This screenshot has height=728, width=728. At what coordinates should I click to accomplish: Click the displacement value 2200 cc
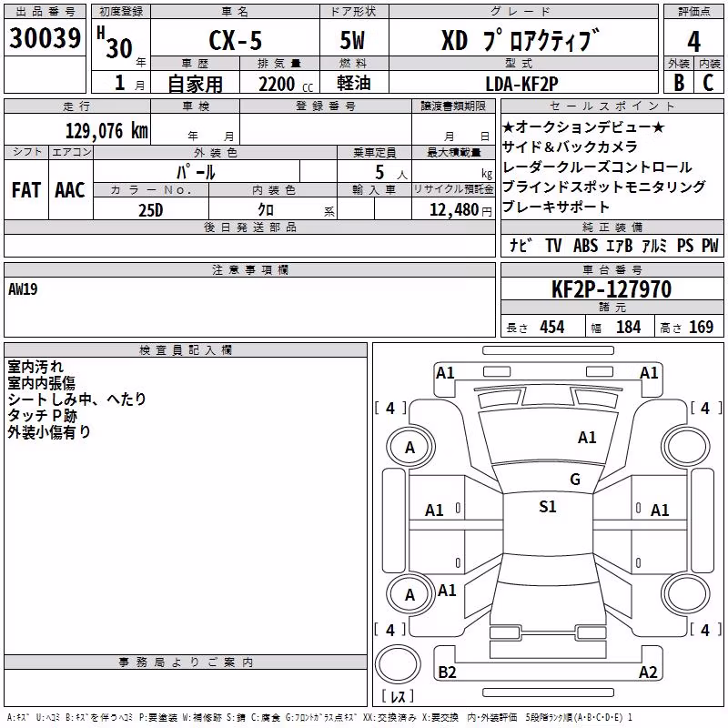click(x=286, y=84)
